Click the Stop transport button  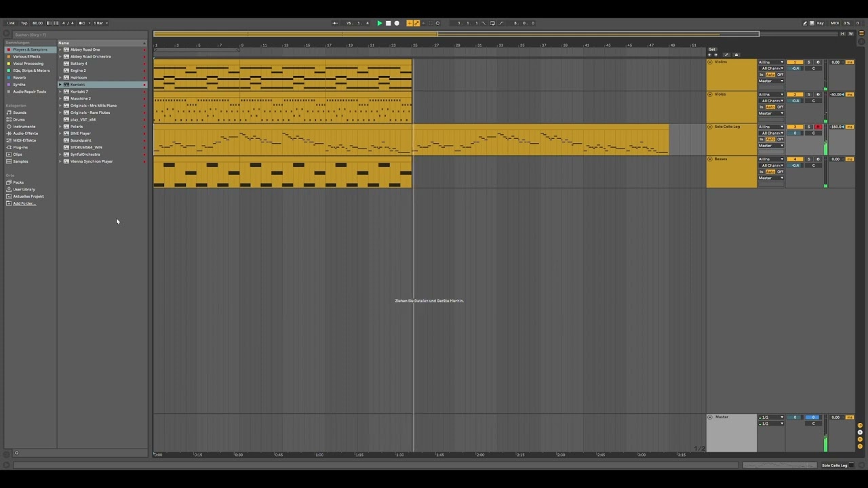[388, 23]
